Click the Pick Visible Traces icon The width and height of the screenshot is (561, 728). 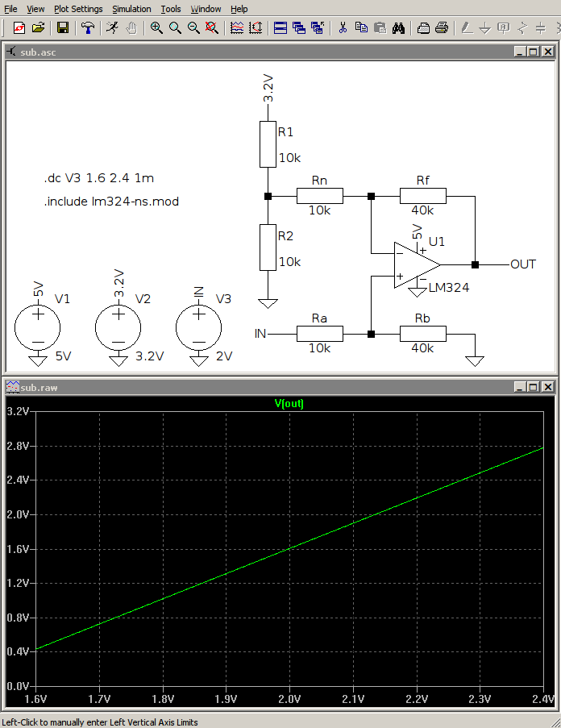pyautogui.click(x=237, y=28)
